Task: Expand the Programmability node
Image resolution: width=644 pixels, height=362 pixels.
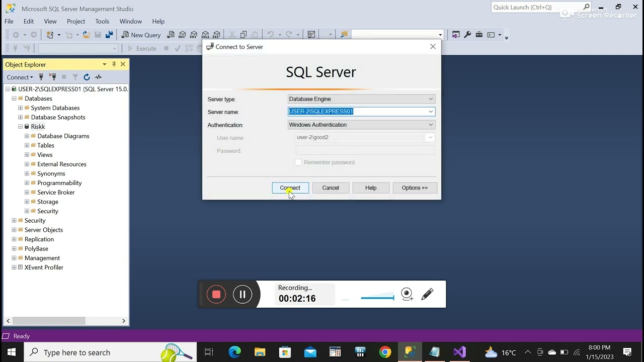Action: (x=27, y=183)
